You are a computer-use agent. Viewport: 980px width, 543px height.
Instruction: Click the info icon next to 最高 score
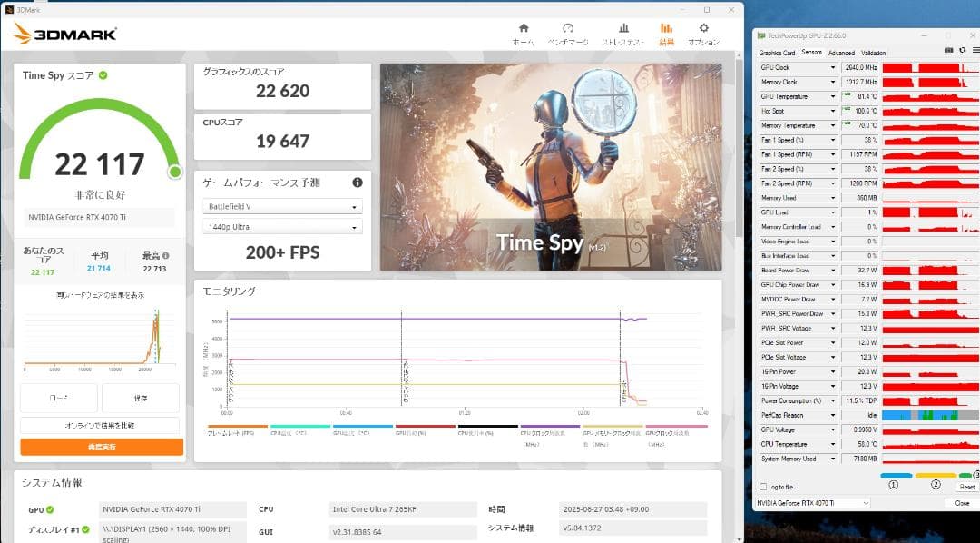[x=165, y=256]
